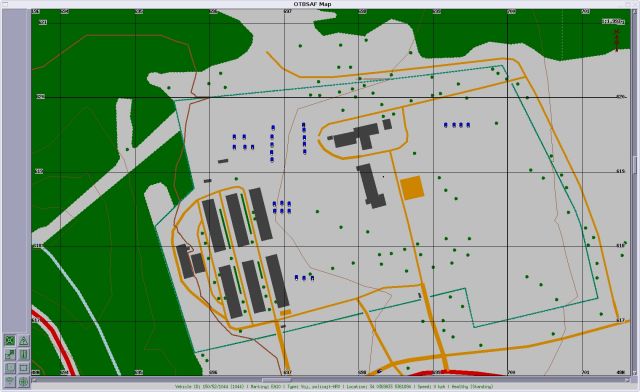640x392 pixels.
Task: Select the first blue vehicle in four-unit row
Action: click(x=446, y=125)
